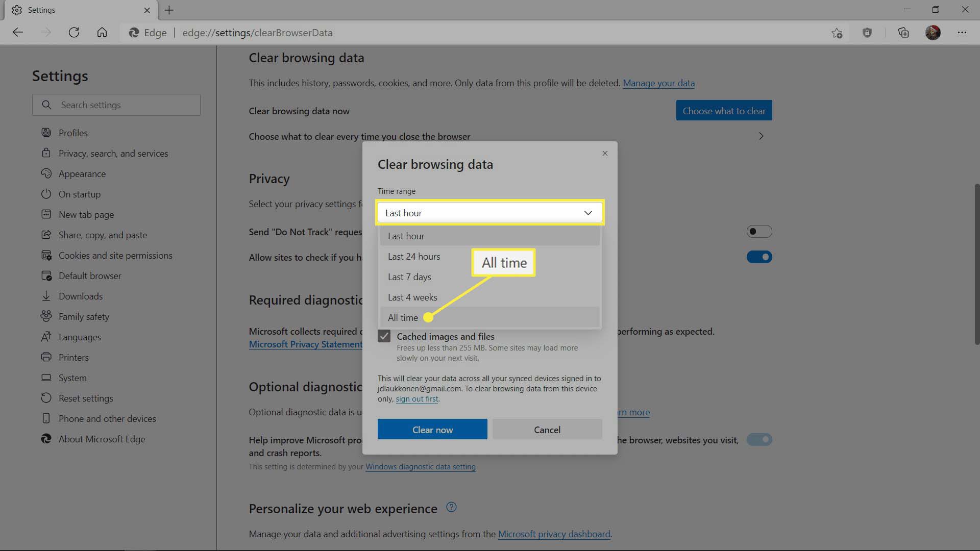
Task: Click the Languages icon
Action: (46, 337)
